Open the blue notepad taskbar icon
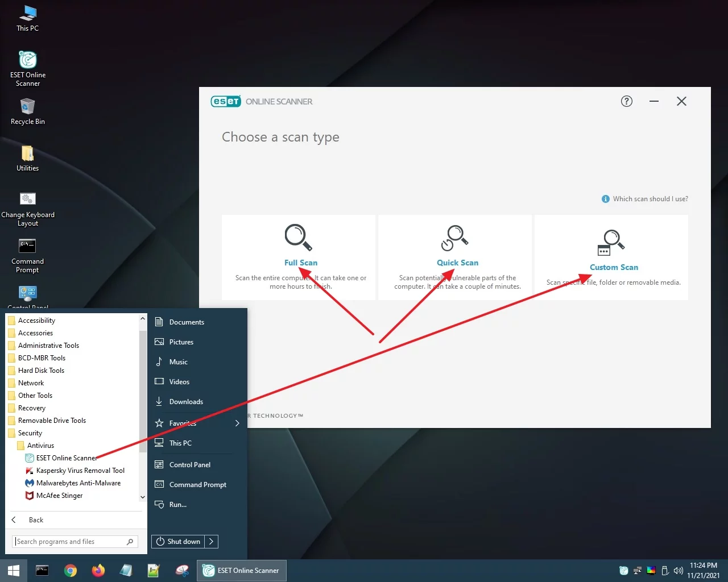 (x=126, y=571)
